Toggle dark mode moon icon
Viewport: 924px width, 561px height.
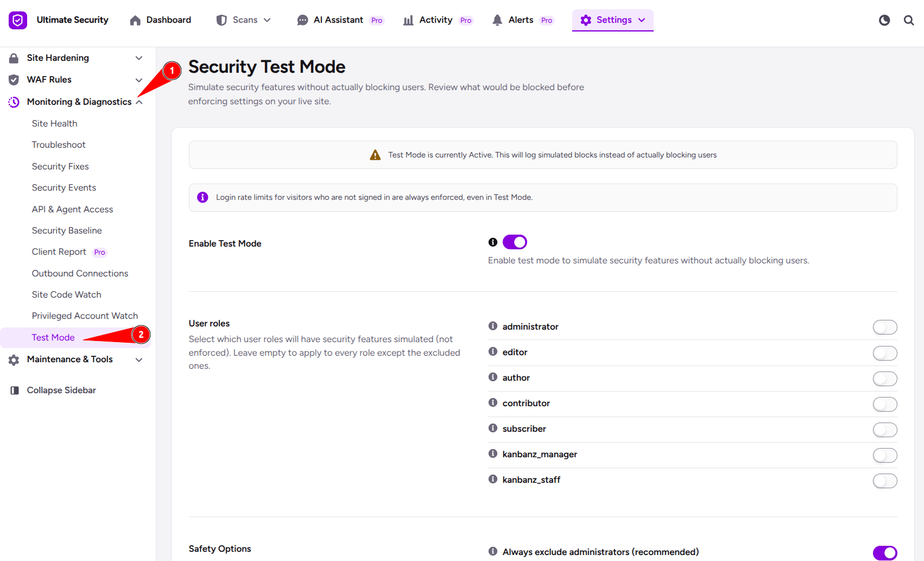pyautogui.click(x=884, y=20)
